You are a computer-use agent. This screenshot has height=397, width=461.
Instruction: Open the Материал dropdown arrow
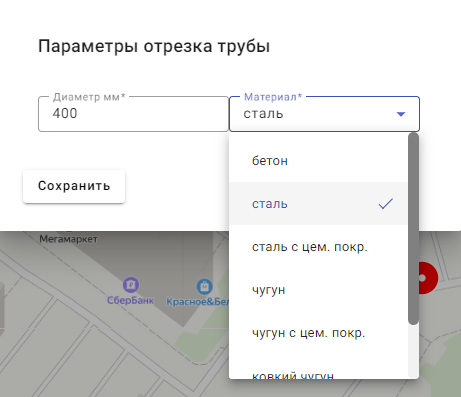401,114
